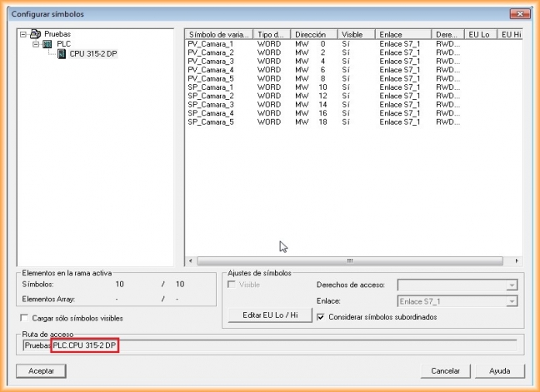Open help with the Ayuda button

click(x=500, y=370)
